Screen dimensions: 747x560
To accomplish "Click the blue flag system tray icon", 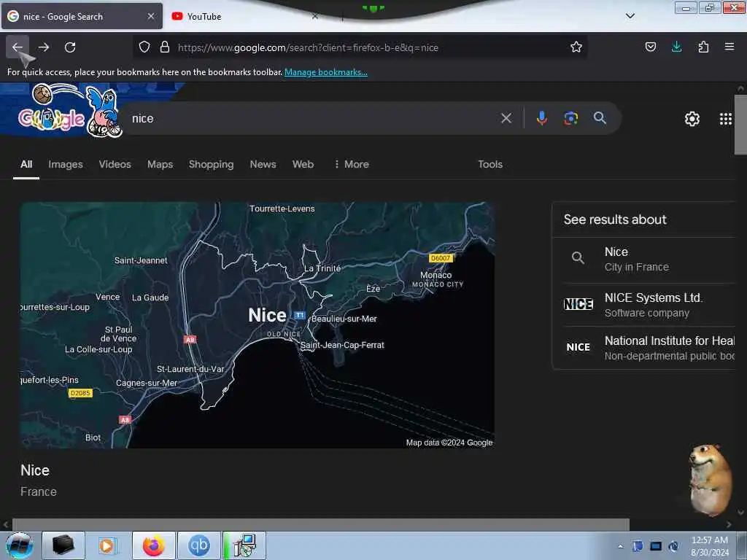I will 638,546.
